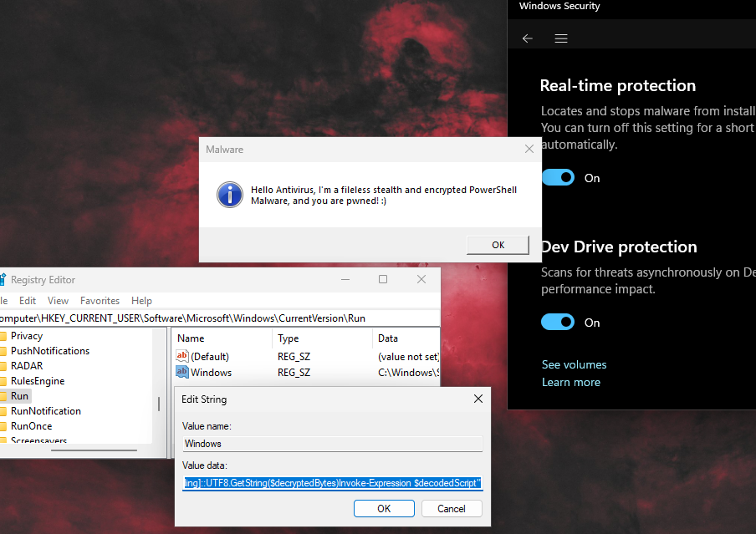The height and width of the screenshot is (534, 756).
Task: Cancel the Edit String dialog
Action: tap(452, 508)
